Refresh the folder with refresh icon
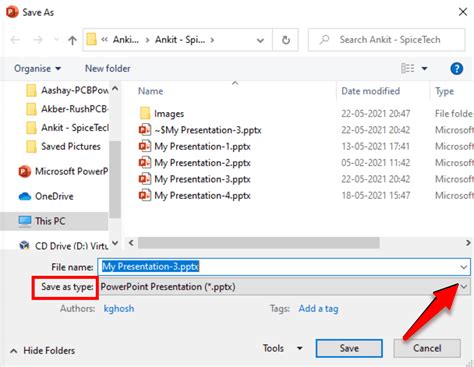This screenshot has width=474, height=367. (286, 40)
